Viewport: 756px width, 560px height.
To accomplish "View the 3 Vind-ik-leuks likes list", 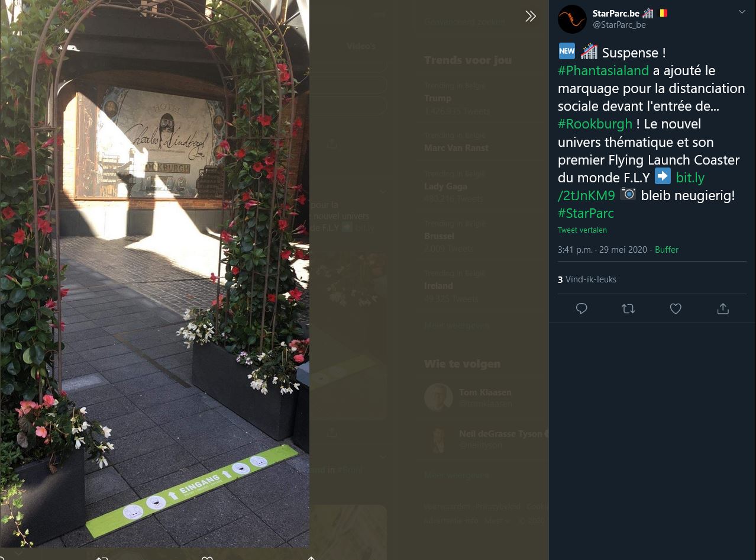I will point(587,279).
